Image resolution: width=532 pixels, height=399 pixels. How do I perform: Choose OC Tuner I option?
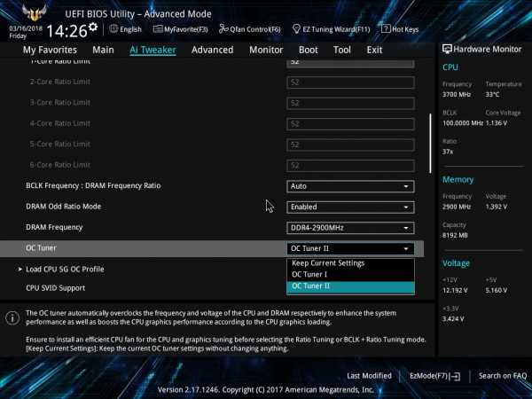point(350,275)
